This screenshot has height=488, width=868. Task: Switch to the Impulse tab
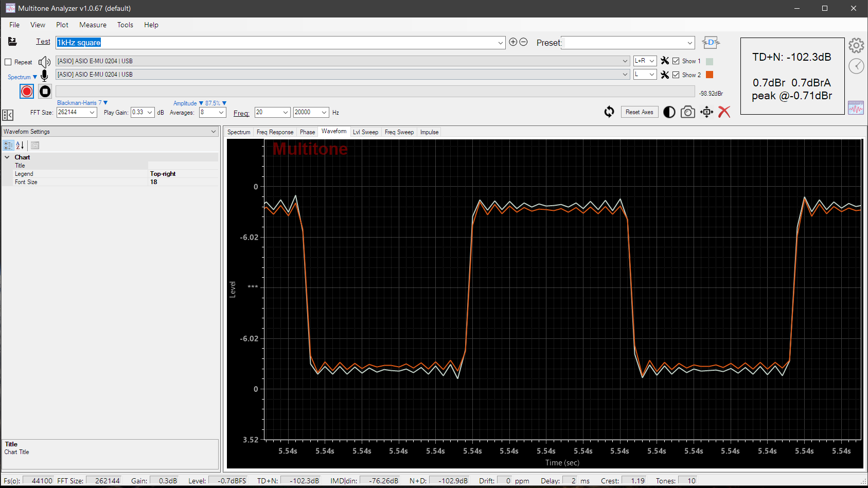[x=429, y=132]
